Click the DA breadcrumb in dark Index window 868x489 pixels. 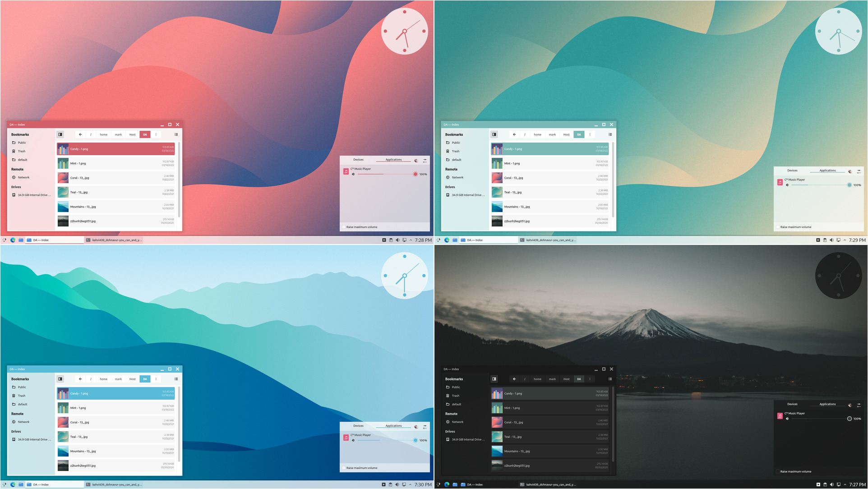tap(579, 379)
